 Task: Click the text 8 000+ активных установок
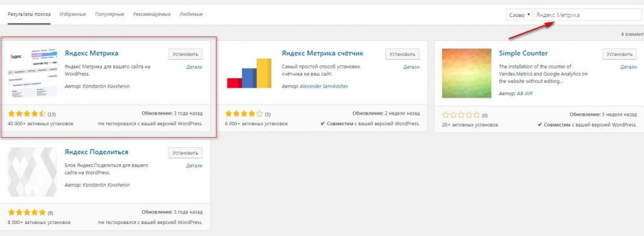(x=39, y=222)
